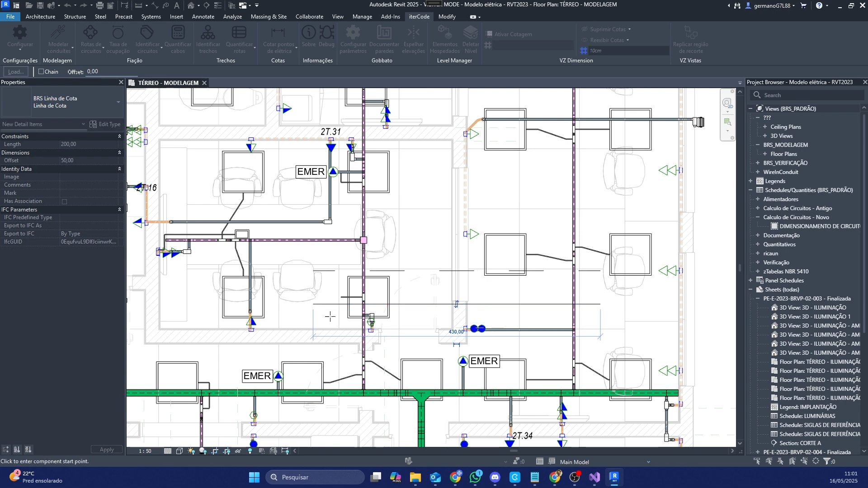Collapse the Sheets (todas) node
Image resolution: width=868 pixels, height=488 pixels.
tap(750, 290)
